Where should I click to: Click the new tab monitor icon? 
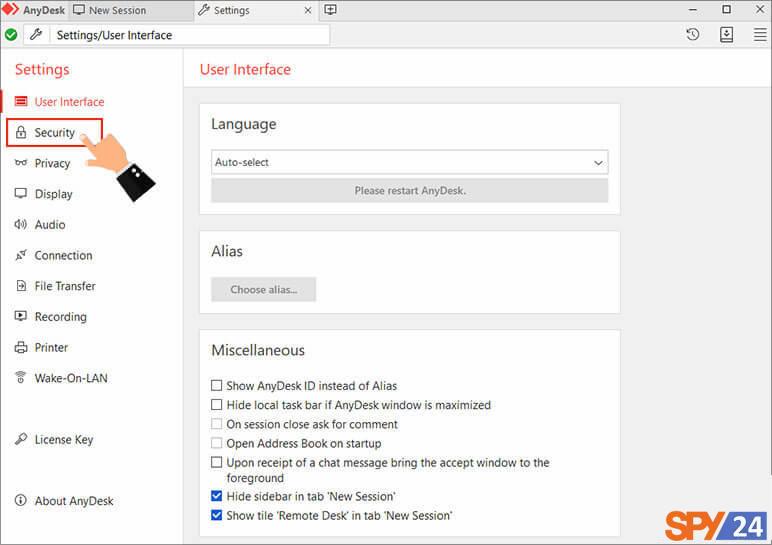(330, 10)
